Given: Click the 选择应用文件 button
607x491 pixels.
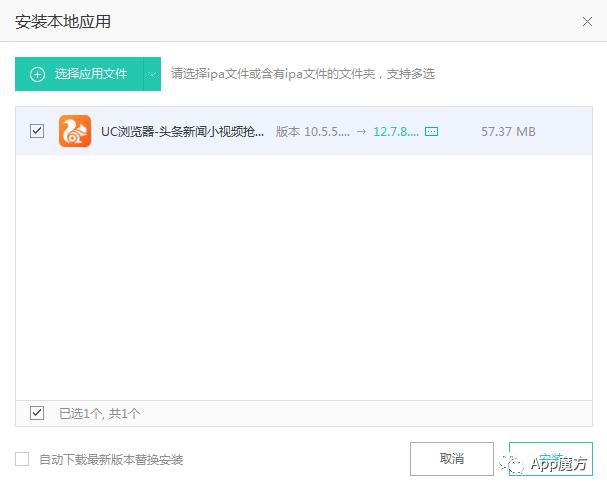Looking at the screenshot, I should coord(79,74).
